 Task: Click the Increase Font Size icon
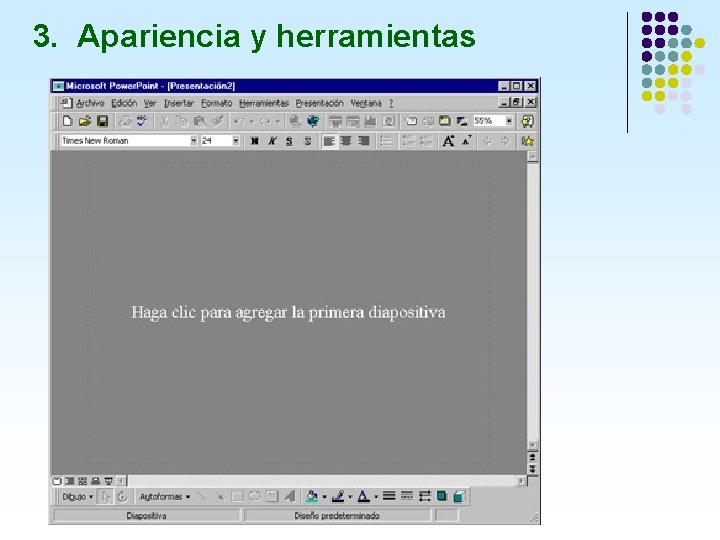point(449,141)
